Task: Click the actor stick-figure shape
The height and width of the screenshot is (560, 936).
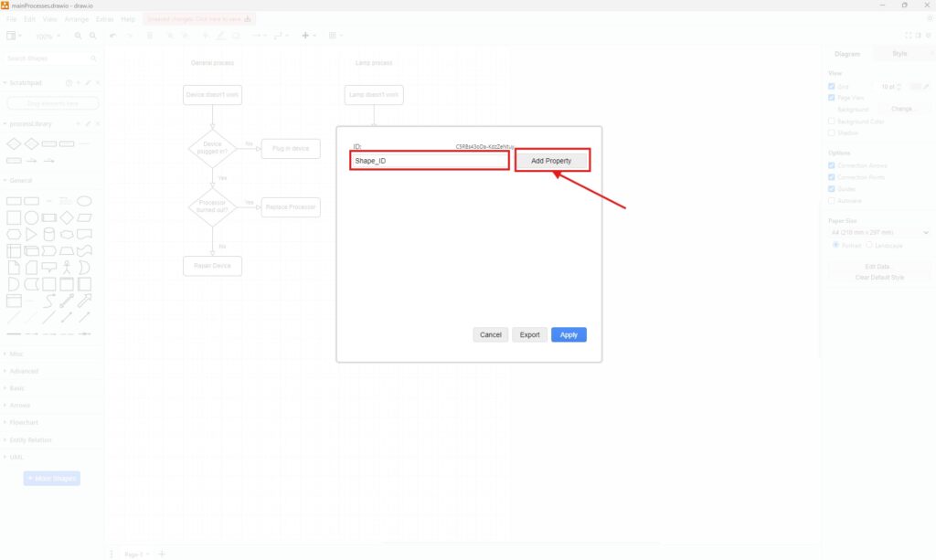Action: click(x=66, y=268)
